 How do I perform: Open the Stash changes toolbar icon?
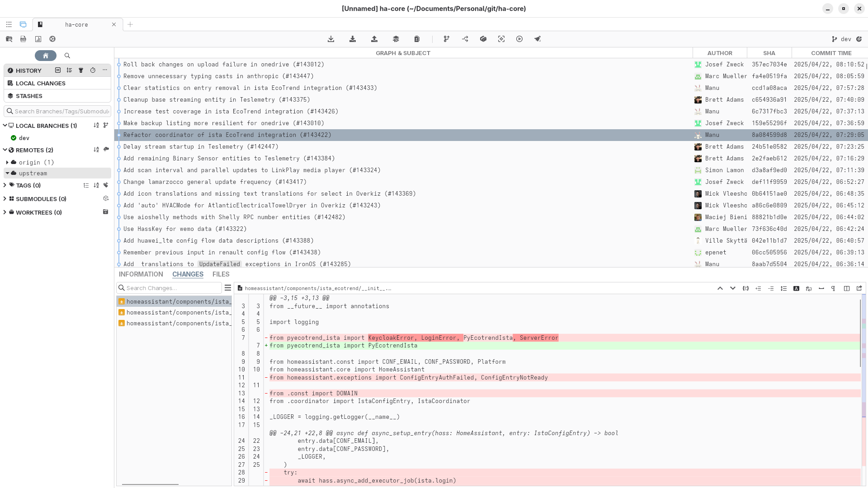tap(396, 39)
